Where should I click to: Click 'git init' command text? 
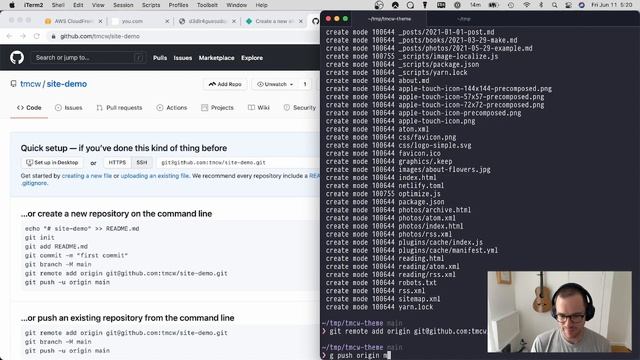(40, 238)
